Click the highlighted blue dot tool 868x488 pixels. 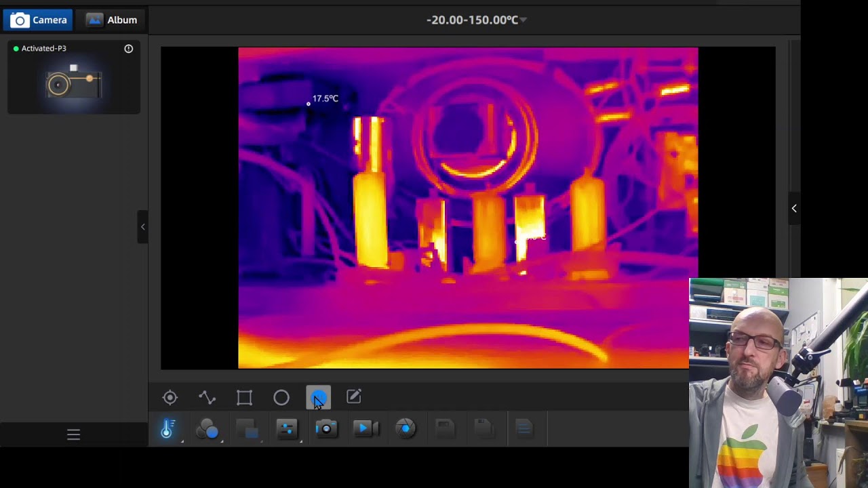tap(318, 398)
